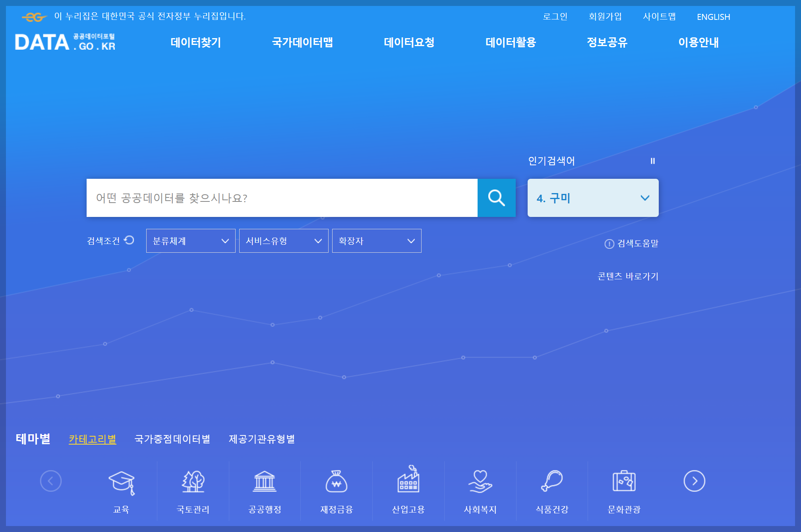The image size is (801, 532).
Task: Click the 인기검색어 heading
Action: pos(551,161)
